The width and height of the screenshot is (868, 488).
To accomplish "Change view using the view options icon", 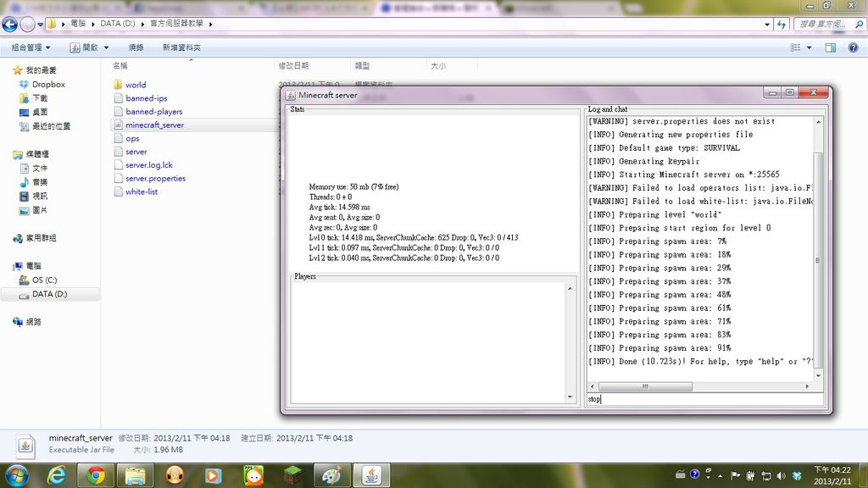I will [x=795, y=47].
